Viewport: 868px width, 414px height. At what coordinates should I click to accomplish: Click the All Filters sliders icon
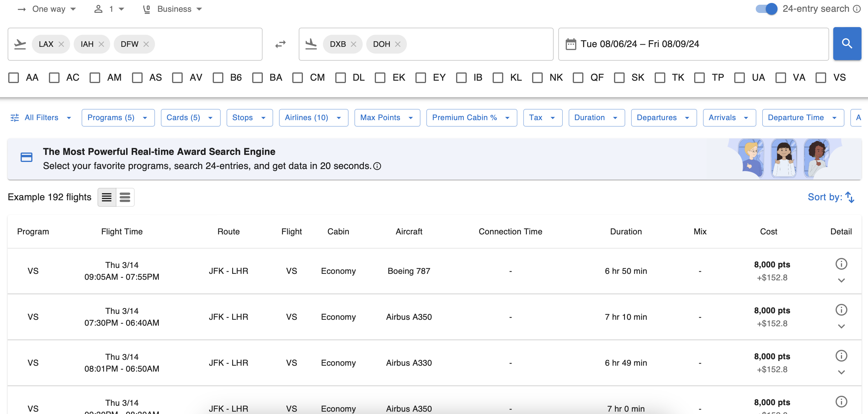[x=15, y=117]
